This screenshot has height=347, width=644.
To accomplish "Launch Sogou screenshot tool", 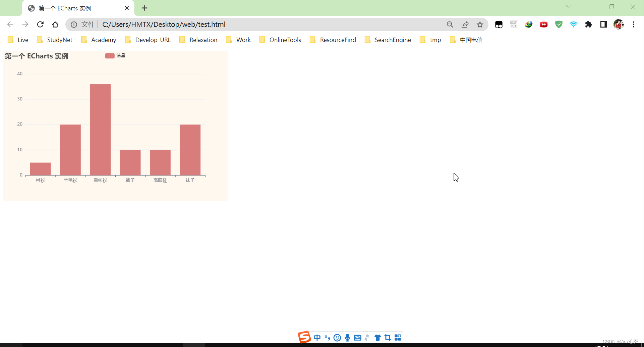I will point(388,338).
